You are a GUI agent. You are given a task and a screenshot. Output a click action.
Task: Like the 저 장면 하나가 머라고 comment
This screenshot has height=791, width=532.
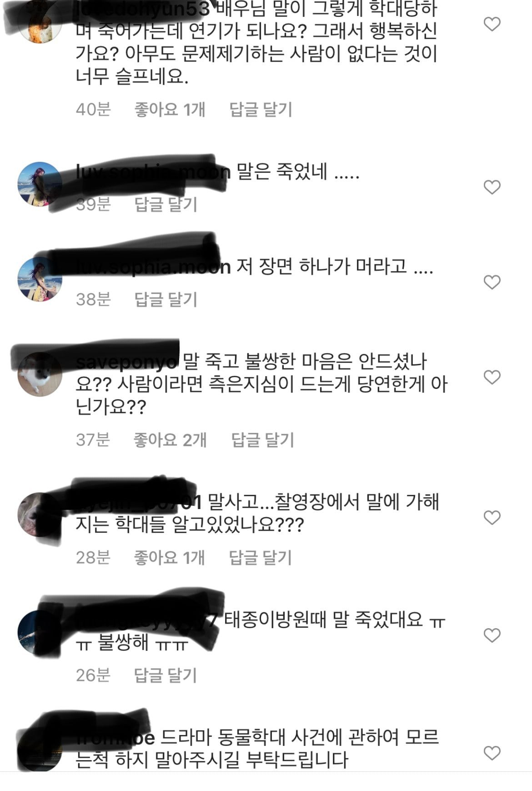(x=492, y=282)
